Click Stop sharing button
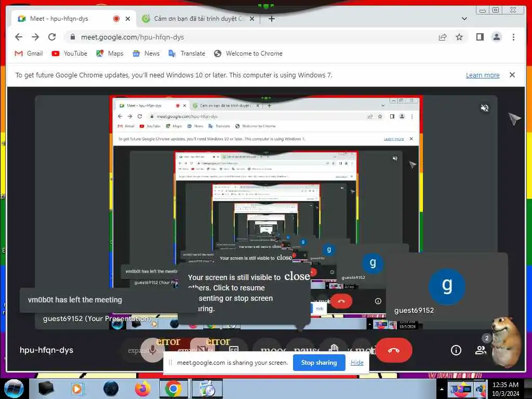Screen dimensions: 532x399 [x=319, y=363]
